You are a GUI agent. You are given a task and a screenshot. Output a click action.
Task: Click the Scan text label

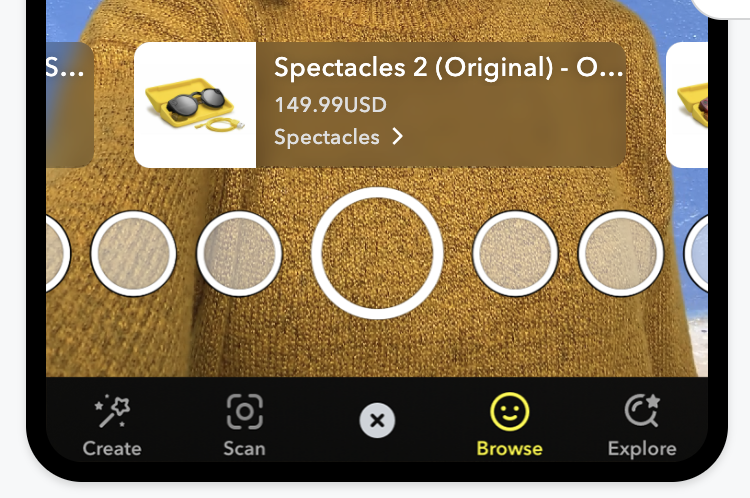[x=244, y=449]
